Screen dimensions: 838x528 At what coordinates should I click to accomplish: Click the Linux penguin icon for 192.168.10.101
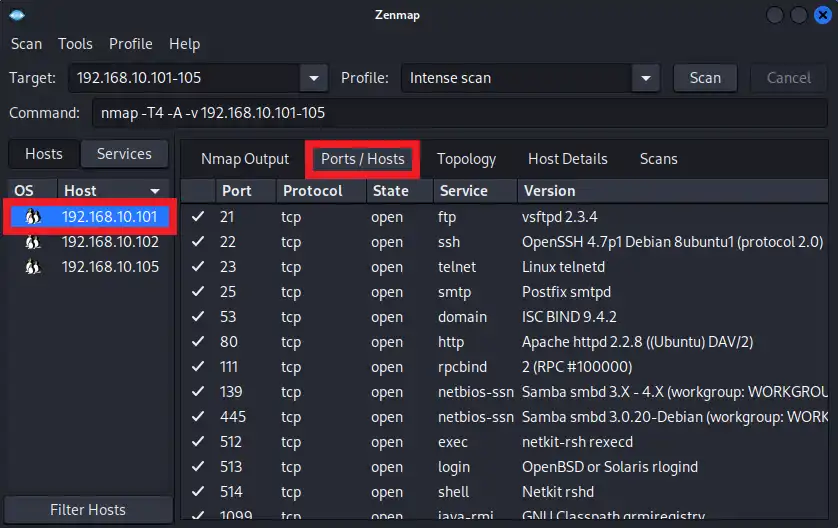tap(33, 216)
